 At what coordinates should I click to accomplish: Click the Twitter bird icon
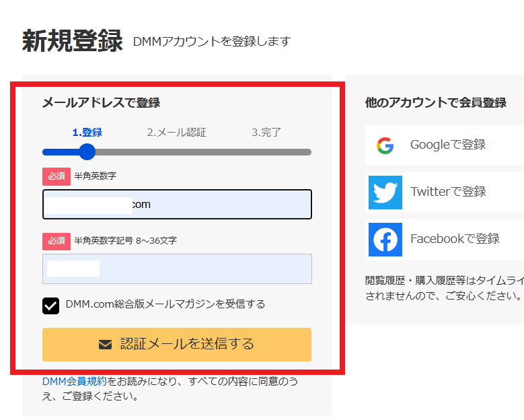point(385,192)
